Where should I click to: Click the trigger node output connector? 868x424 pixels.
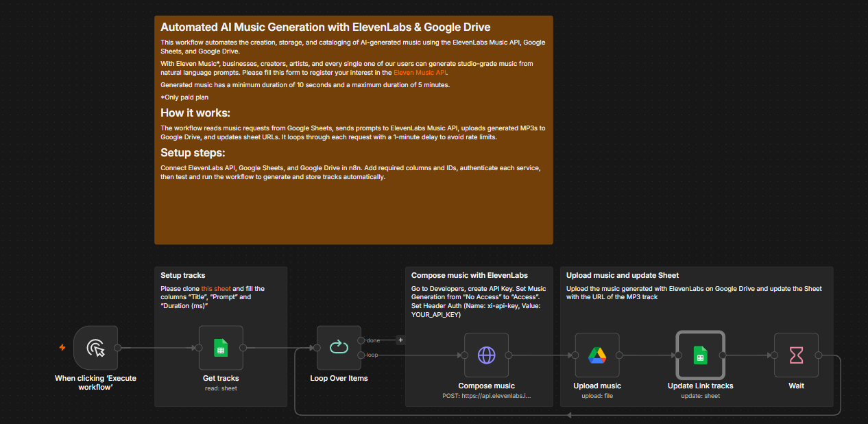coord(118,348)
